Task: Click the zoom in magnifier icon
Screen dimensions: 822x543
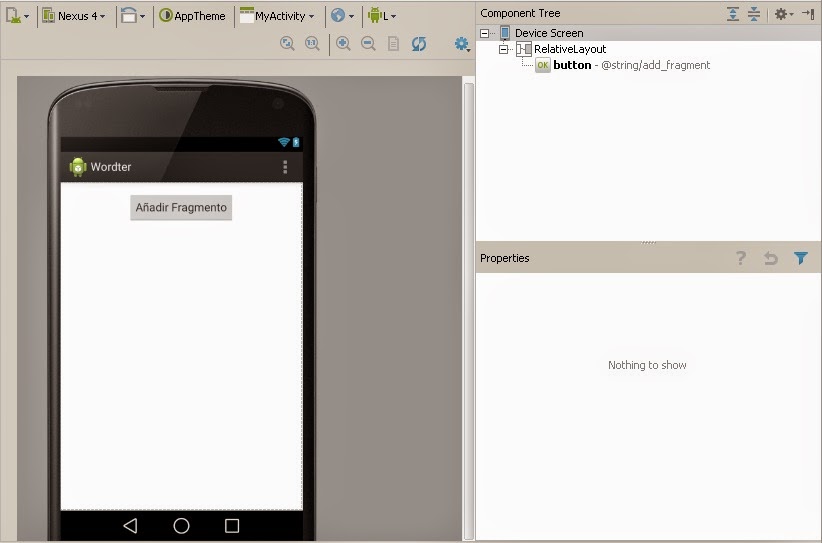Action: pyautogui.click(x=343, y=44)
